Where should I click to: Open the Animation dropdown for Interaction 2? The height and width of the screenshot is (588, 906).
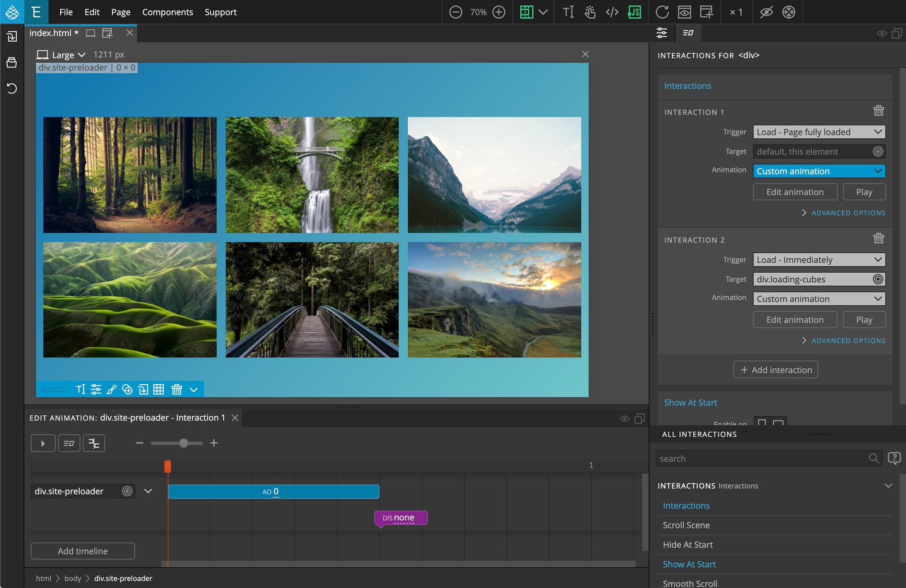point(819,299)
